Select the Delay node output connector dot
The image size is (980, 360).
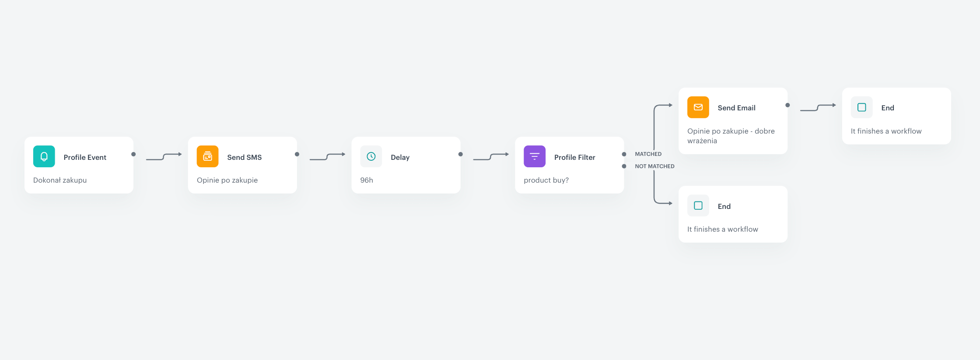click(461, 154)
